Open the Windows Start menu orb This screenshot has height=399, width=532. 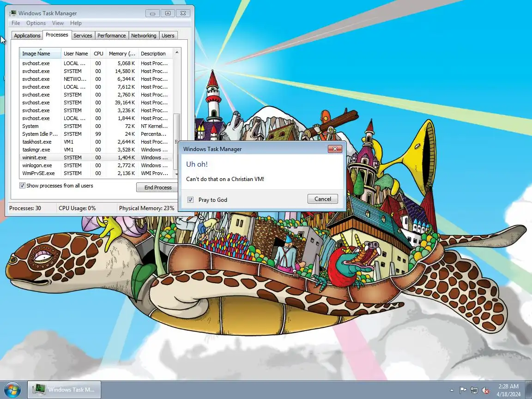tap(12, 389)
